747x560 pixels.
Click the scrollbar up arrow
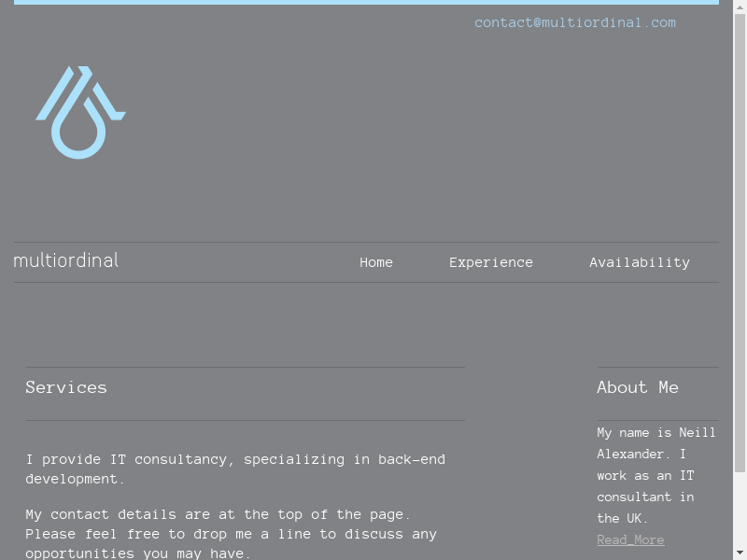(740, 7)
